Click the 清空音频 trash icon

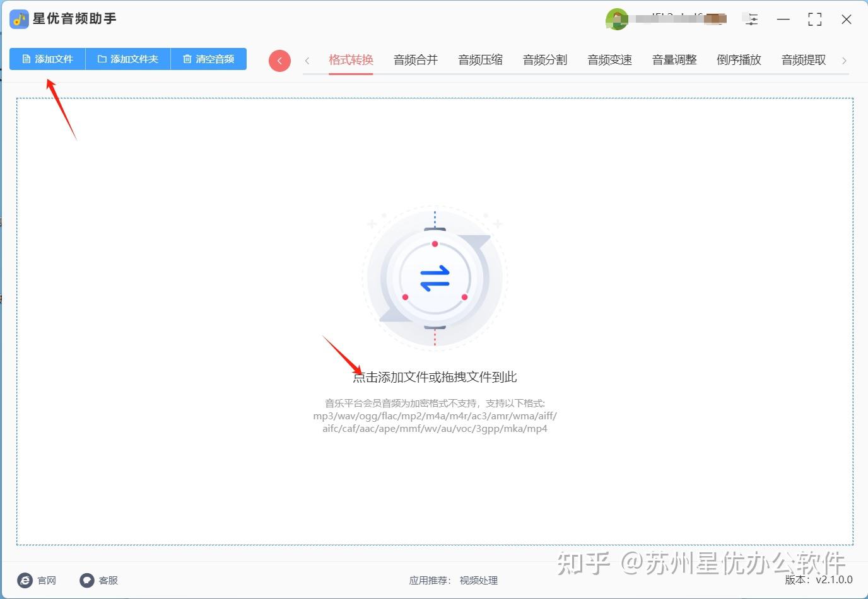pos(187,59)
